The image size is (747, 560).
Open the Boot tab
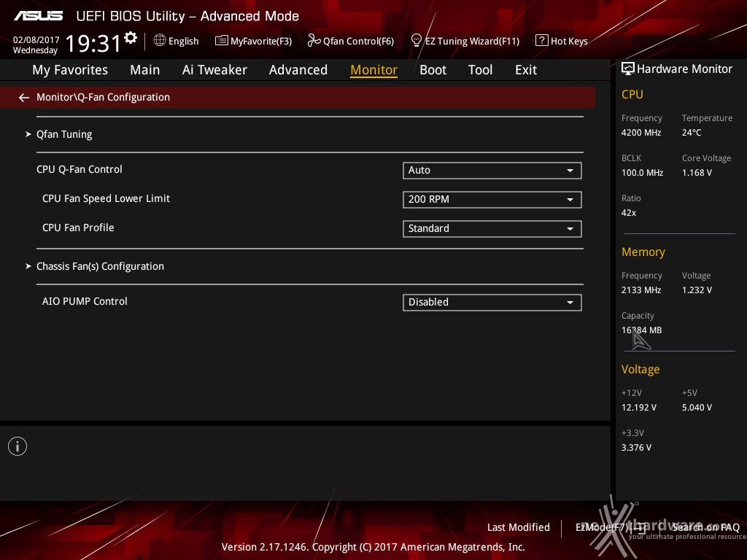pyautogui.click(x=433, y=70)
